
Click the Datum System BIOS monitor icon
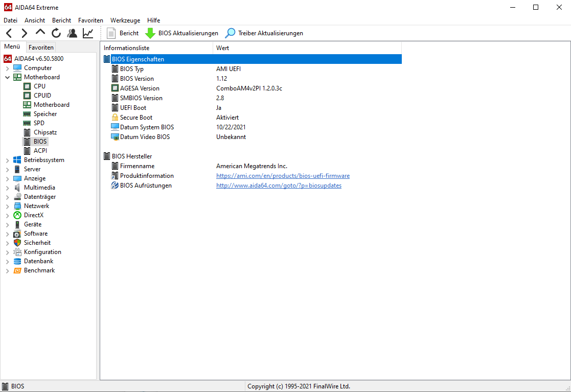coord(115,127)
